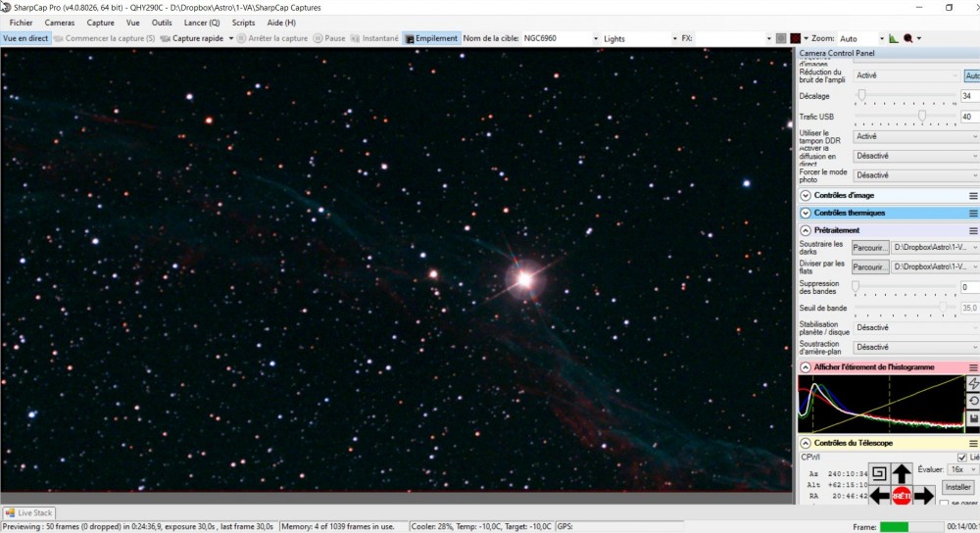Open Activer la diffusion en direct dropdown
Image resolution: width=980 pixels, height=533 pixels.
(x=916, y=156)
